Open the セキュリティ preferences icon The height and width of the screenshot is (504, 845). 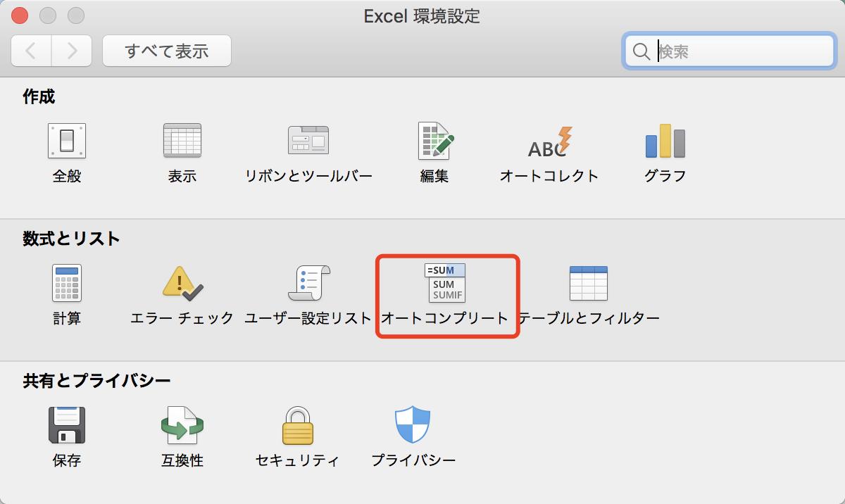pos(298,425)
